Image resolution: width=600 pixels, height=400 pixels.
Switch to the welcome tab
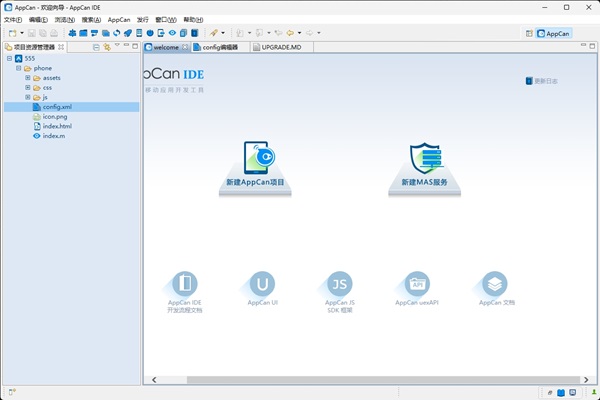(x=166, y=47)
